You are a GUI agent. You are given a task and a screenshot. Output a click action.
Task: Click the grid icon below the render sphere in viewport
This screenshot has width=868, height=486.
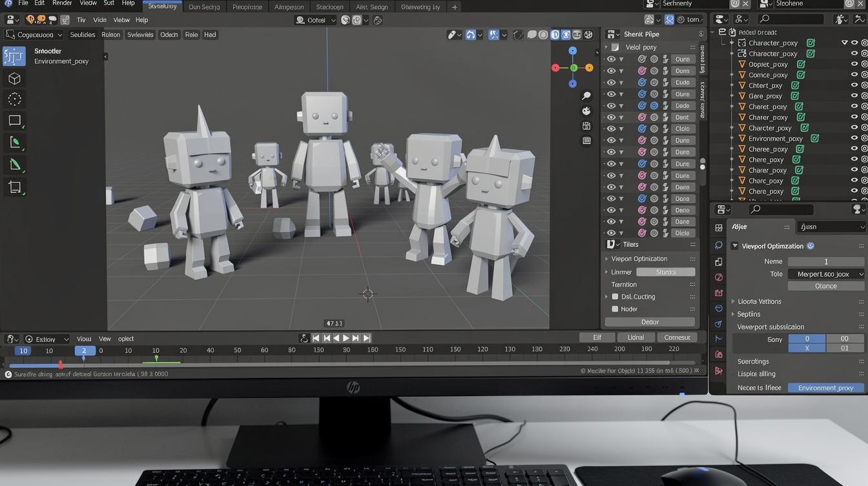coord(586,126)
